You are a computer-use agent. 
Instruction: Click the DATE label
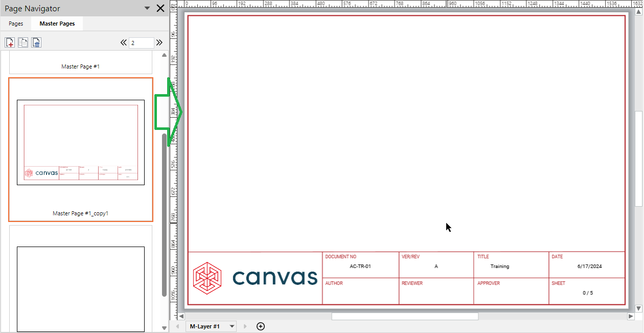[557, 257]
